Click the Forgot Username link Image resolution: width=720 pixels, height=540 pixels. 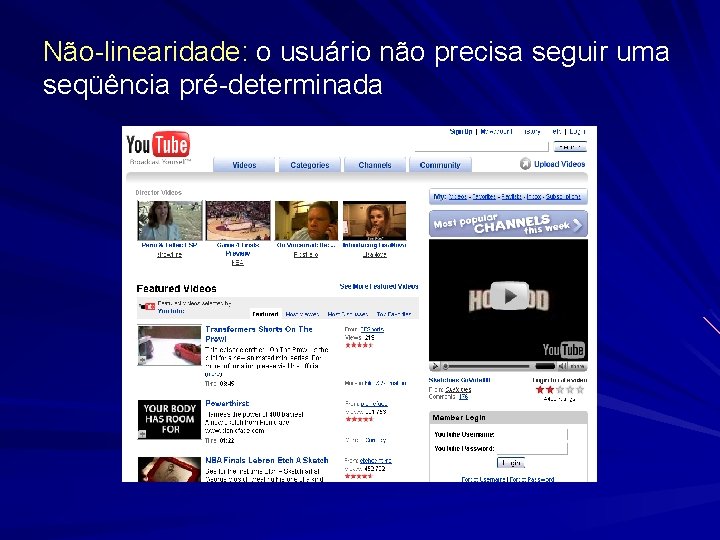point(483,479)
